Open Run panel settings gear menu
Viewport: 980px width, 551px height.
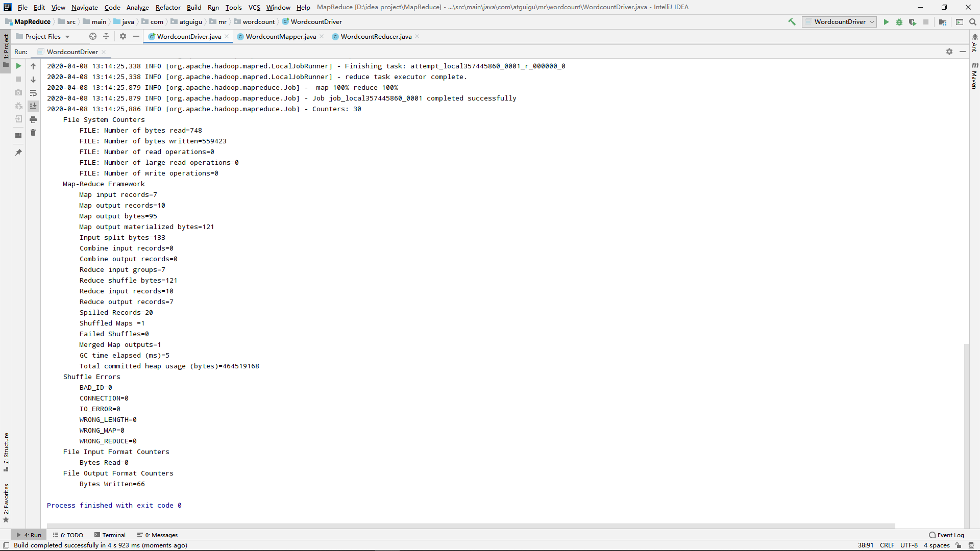pyautogui.click(x=949, y=52)
